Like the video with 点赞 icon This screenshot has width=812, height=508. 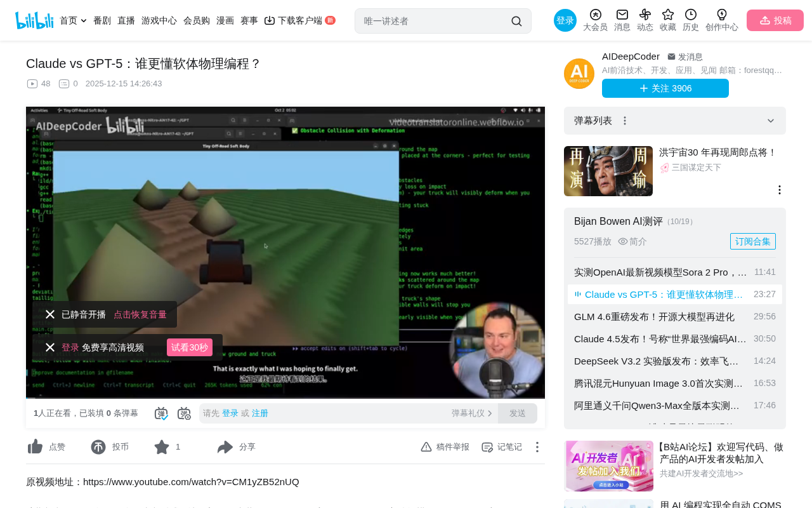click(36, 447)
